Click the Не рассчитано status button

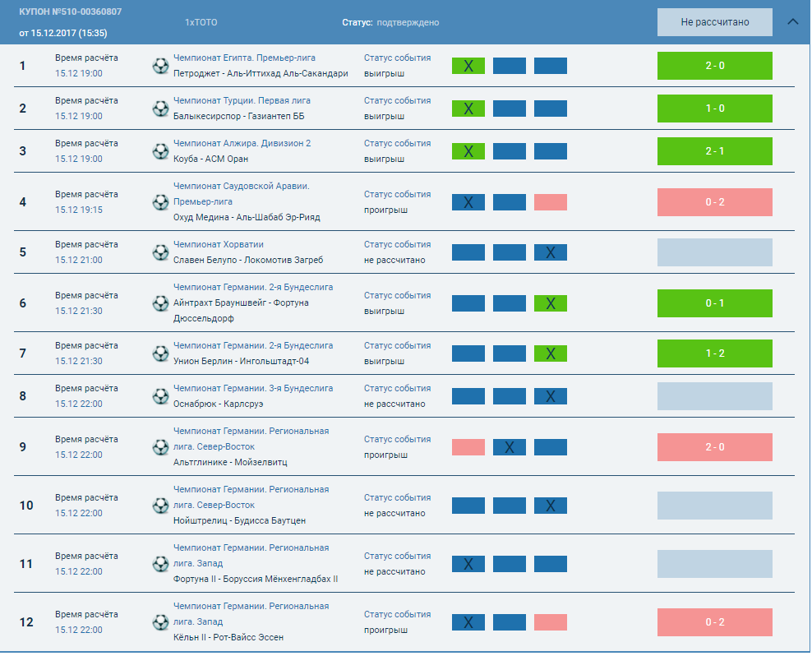click(x=714, y=22)
